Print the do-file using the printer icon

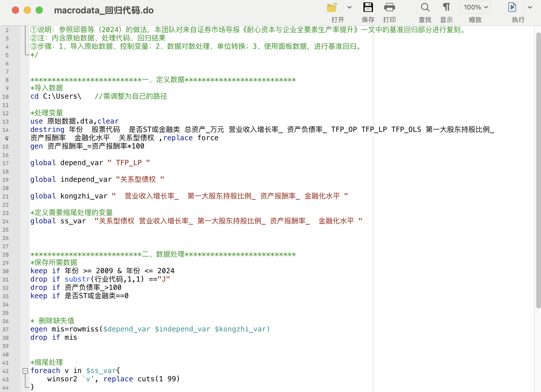(x=389, y=7)
